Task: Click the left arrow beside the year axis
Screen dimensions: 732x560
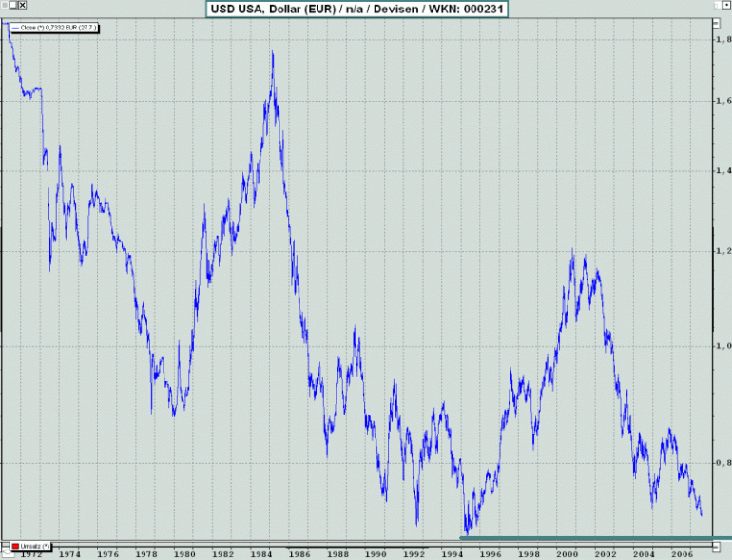Action: click(x=6, y=553)
